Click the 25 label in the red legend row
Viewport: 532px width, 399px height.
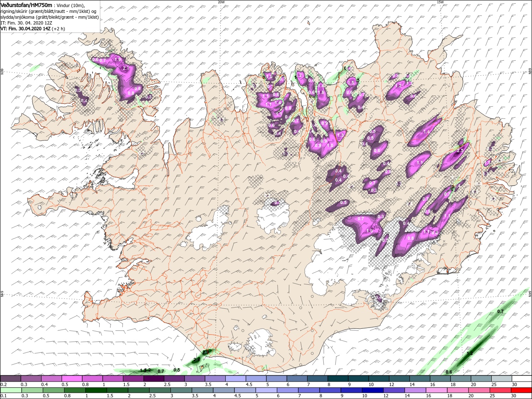(493, 397)
